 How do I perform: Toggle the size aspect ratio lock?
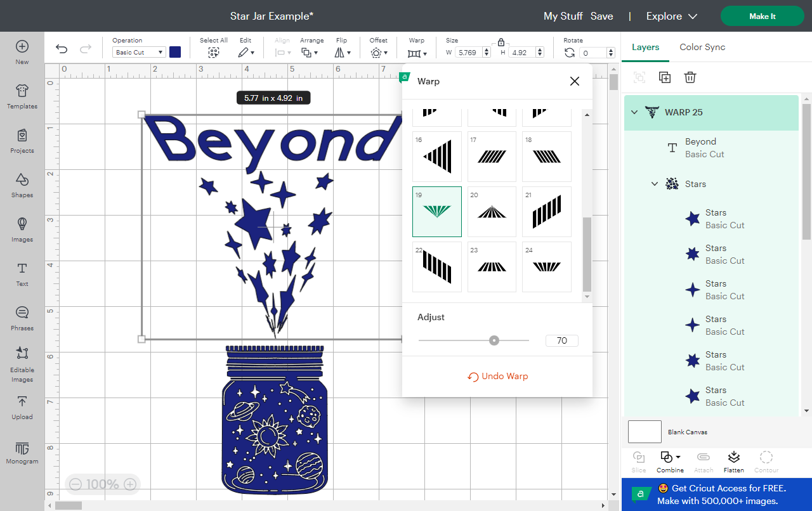click(x=501, y=41)
